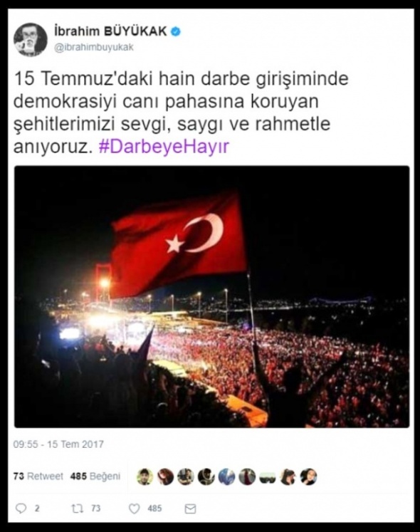Click the first liker avatar
The image size is (420, 532).
coord(145,476)
